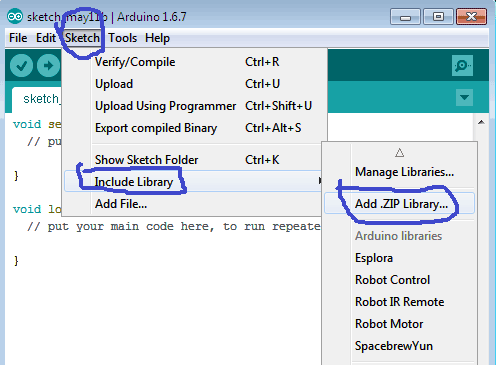Open the Serial Monitor magnifier icon

tap(462, 65)
